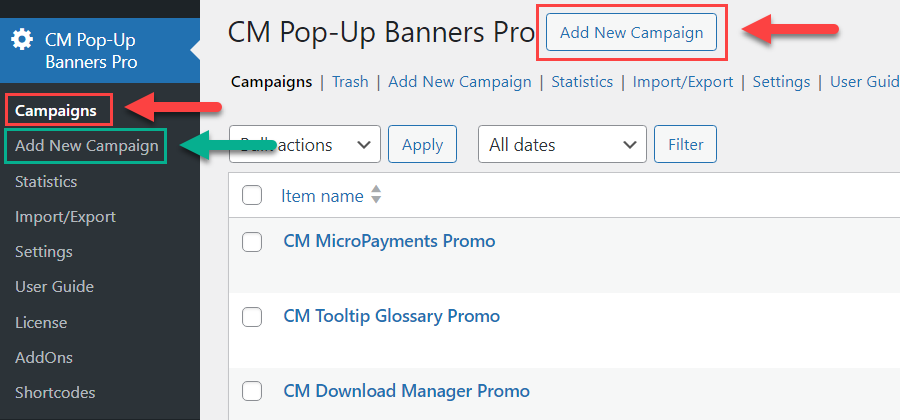Open the CM Download Manager Promo campaign
This screenshot has width=900, height=420.
406,391
